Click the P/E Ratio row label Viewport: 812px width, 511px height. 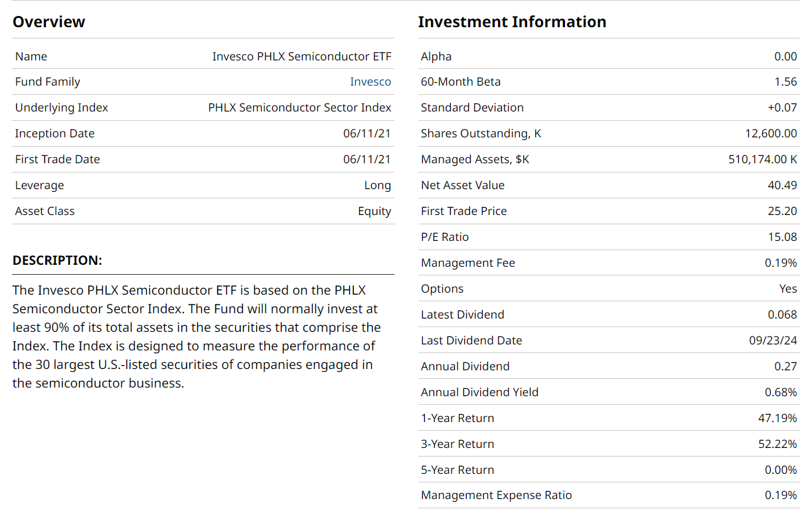point(444,237)
